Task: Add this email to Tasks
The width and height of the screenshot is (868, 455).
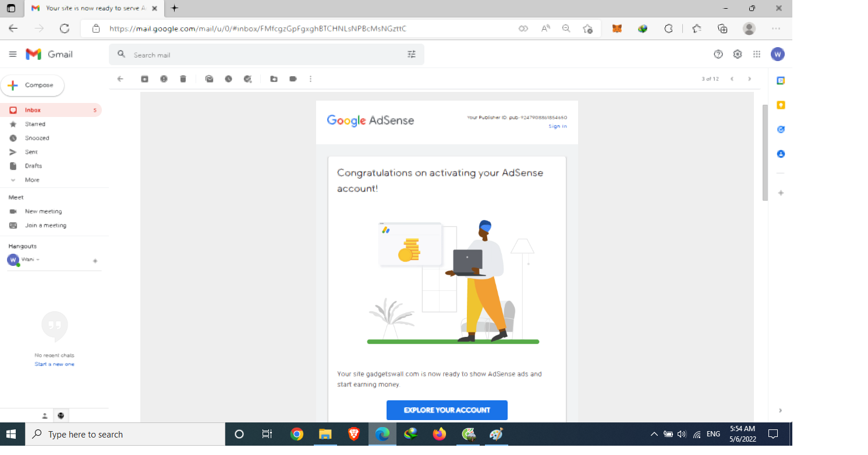Action: click(247, 79)
